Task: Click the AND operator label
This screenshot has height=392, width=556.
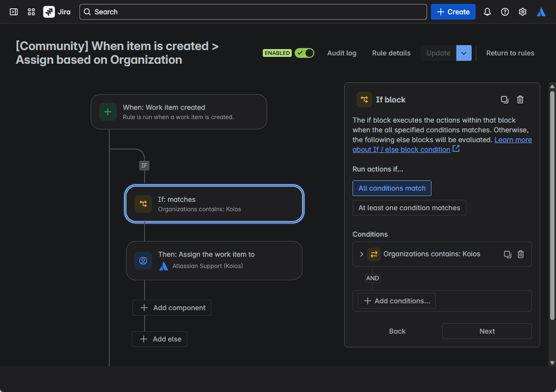Action: pyautogui.click(x=372, y=279)
